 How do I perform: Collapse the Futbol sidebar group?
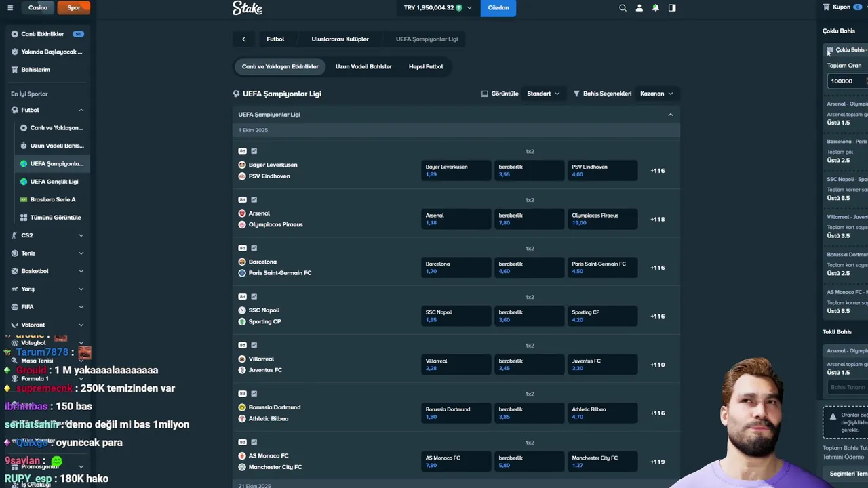[x=81, y=110]
